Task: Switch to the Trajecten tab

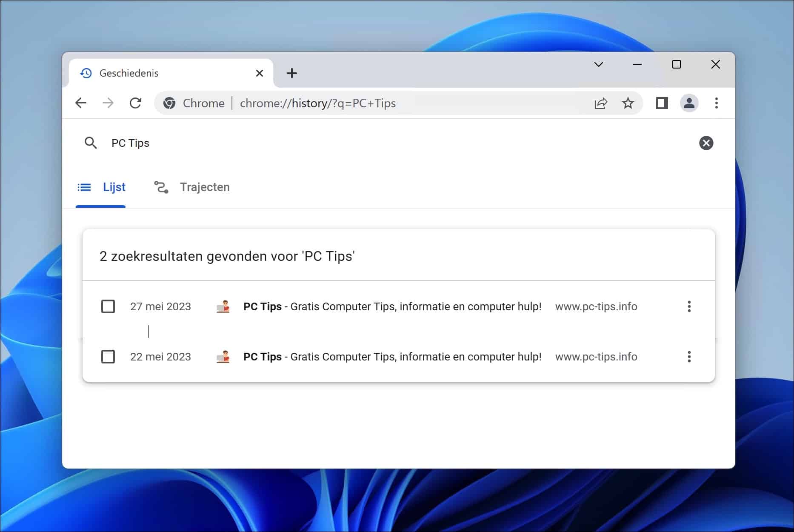Action: (x=205, y=187)
